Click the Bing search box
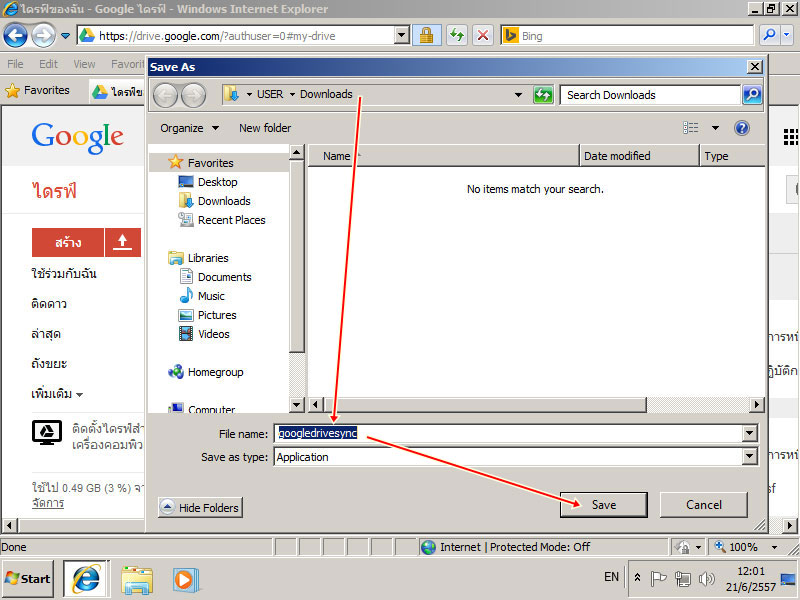This screenshot has width=800, height=600. click(x=627, y=36)
